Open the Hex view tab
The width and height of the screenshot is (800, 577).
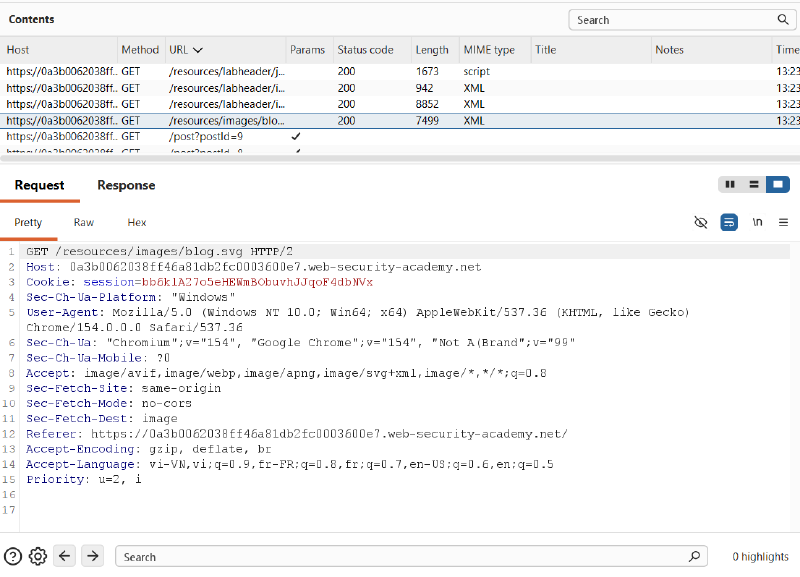pos(137,222)
